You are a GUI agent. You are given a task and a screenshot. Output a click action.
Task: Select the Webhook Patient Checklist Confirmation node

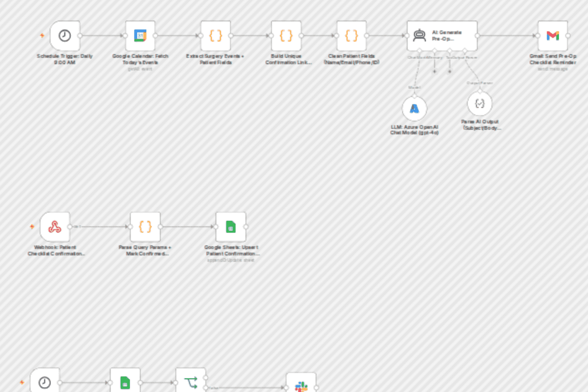(55, 227)
